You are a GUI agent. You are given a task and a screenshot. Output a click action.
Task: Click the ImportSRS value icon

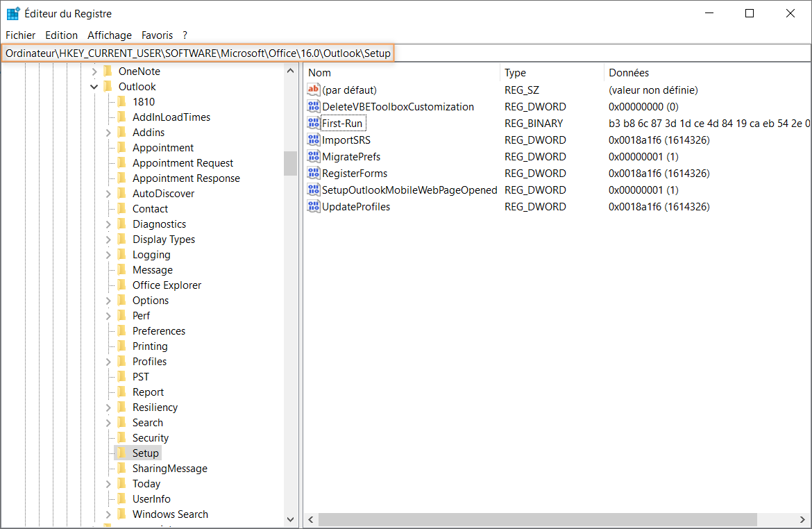click(x=313, y=140)
